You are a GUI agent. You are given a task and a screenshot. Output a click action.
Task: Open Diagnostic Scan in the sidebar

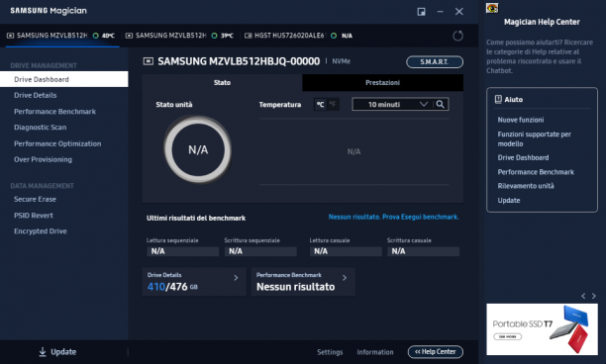click(41, 128)
